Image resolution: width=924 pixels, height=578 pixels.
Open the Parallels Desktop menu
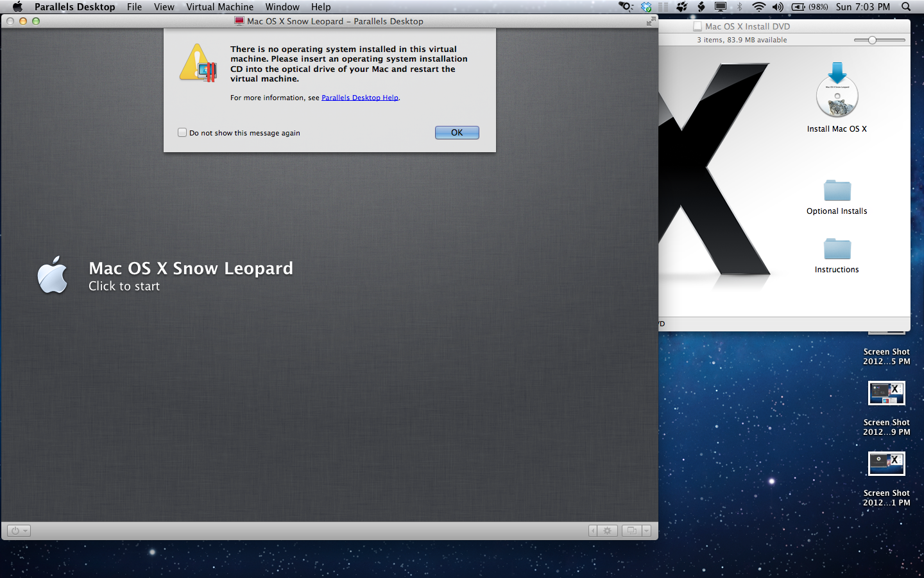pyautogui.click(x=75, y=7)
